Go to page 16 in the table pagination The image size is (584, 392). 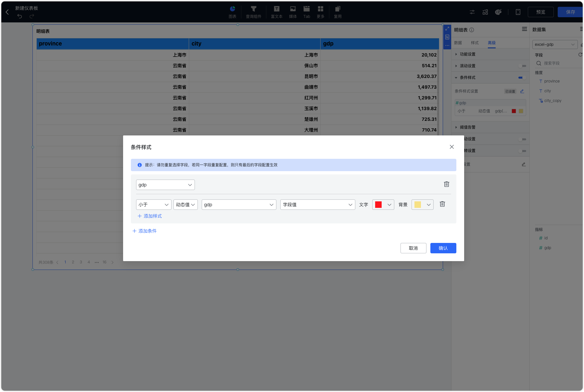[x=105, y=262]
